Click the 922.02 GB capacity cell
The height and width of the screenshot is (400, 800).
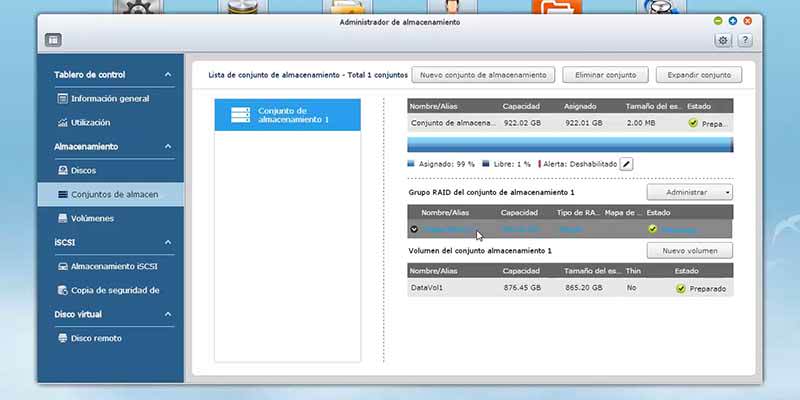tap(522, 123)
